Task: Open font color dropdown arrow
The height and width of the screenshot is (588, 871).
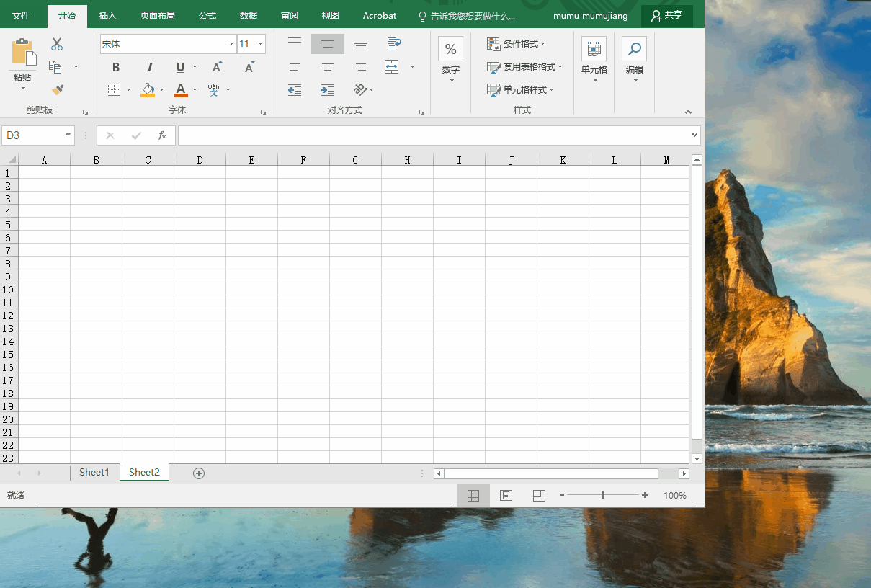Action: point(195,90)
